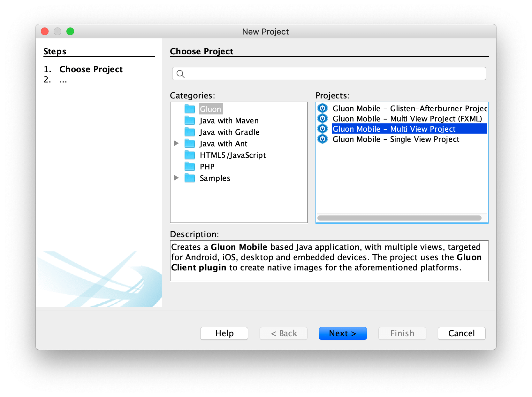Choose Gluon Mobile – Single View Project
Viewport: 532px width, 397px height.
click(x=396, y=139)
